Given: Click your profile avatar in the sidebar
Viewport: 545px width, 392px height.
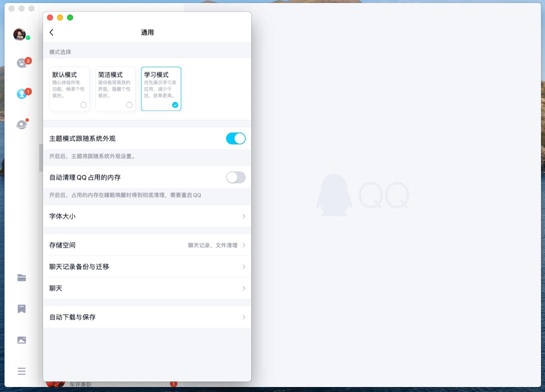Looking at the screenshot, I should pyautogui.click(x=20, y=35).
